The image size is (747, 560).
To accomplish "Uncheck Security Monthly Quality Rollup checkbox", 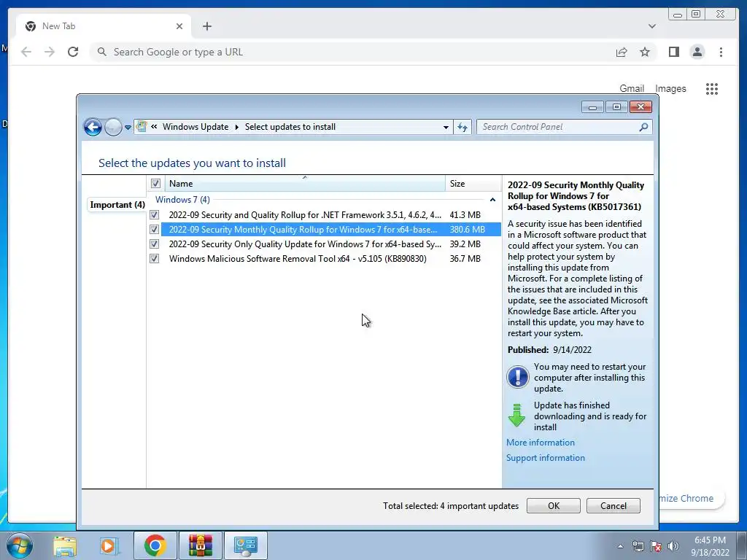I will (x=155, y=230).
